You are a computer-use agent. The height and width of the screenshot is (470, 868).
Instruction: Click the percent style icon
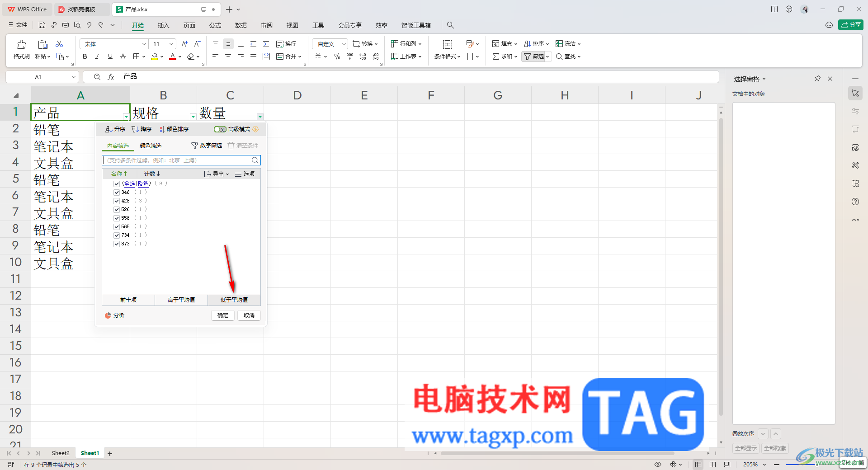[x=337, y=56]
